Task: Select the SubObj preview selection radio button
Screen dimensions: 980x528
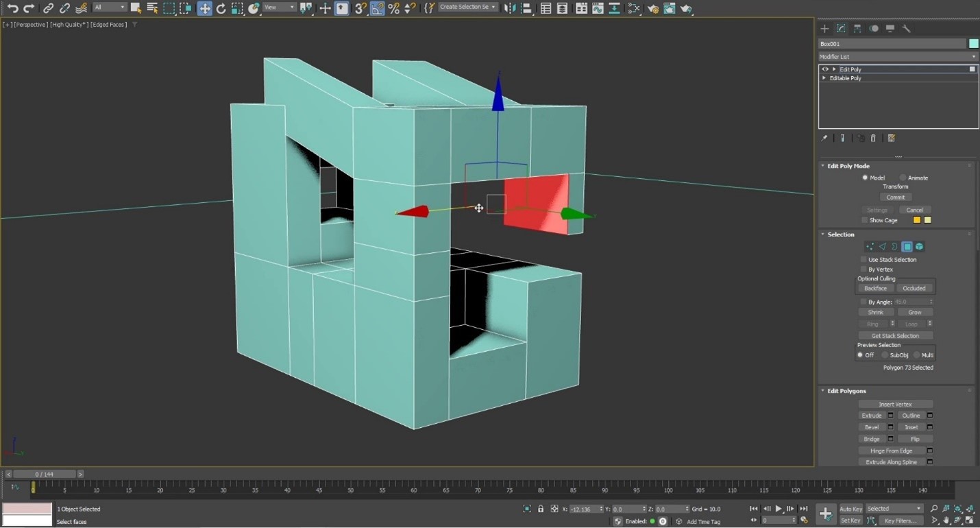Action: click(885, 355)
